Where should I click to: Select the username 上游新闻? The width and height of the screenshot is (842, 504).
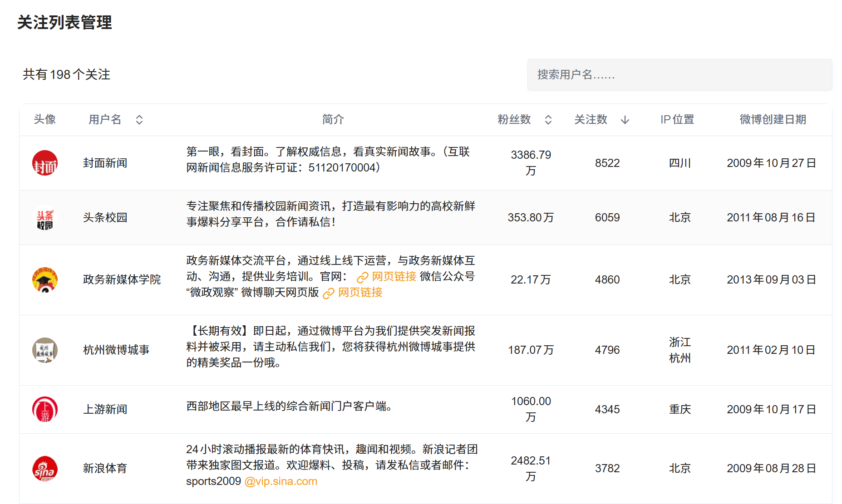pyautogui.click(x=105, y=410)
